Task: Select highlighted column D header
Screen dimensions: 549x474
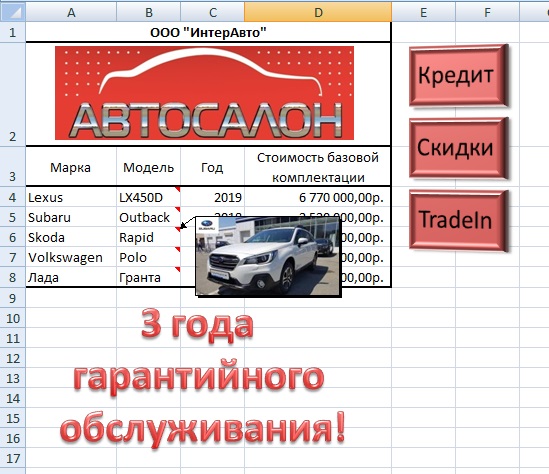Action: [318, 12]
